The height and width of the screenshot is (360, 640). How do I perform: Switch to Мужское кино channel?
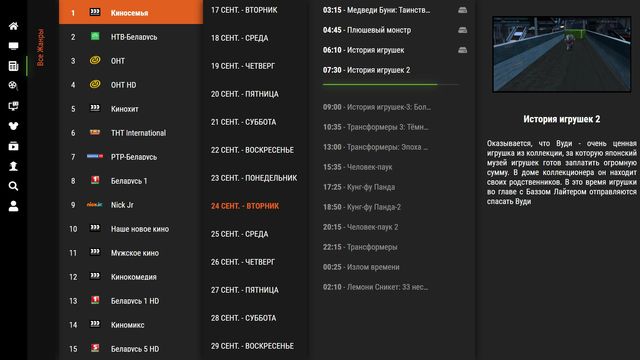(131, 253)
